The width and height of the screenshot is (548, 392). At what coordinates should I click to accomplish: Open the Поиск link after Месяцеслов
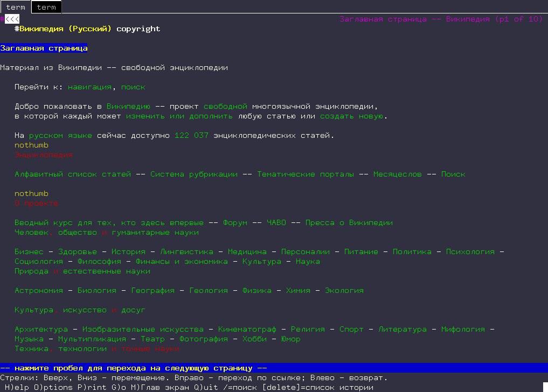[x=453, y=174]
